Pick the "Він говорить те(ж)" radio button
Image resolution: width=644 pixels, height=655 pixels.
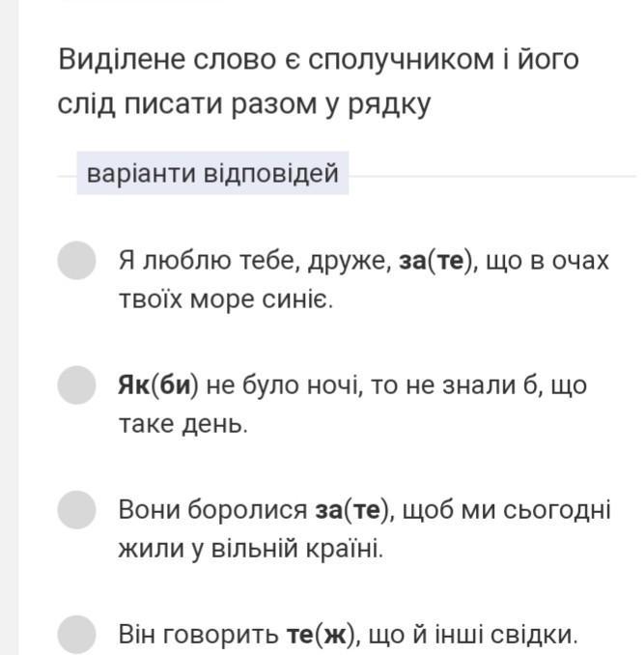[x=76, y=634]
